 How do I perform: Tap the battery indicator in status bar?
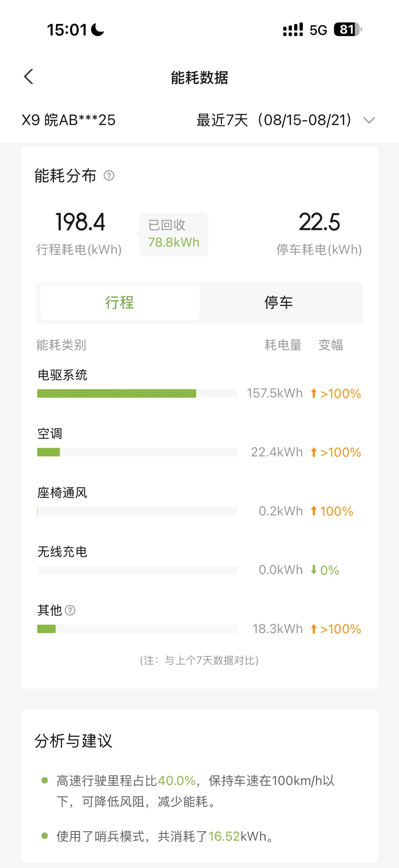(348, 30)
